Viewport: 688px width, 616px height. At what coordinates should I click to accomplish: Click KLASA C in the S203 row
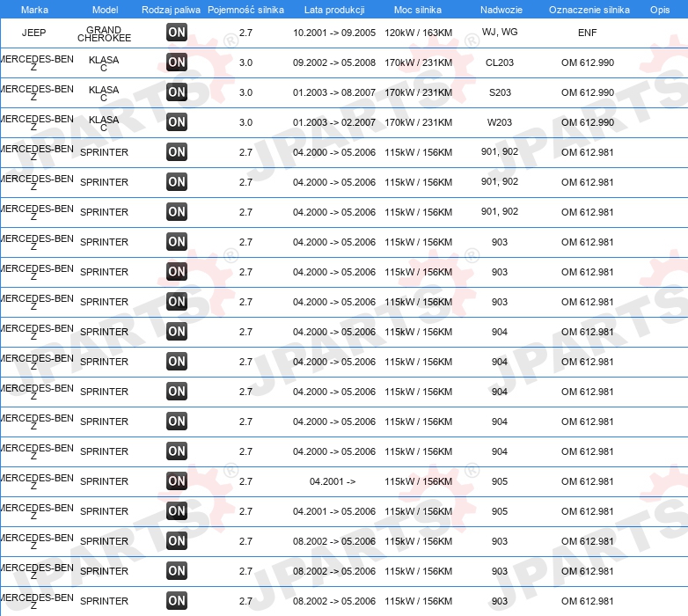coord(104,93)
